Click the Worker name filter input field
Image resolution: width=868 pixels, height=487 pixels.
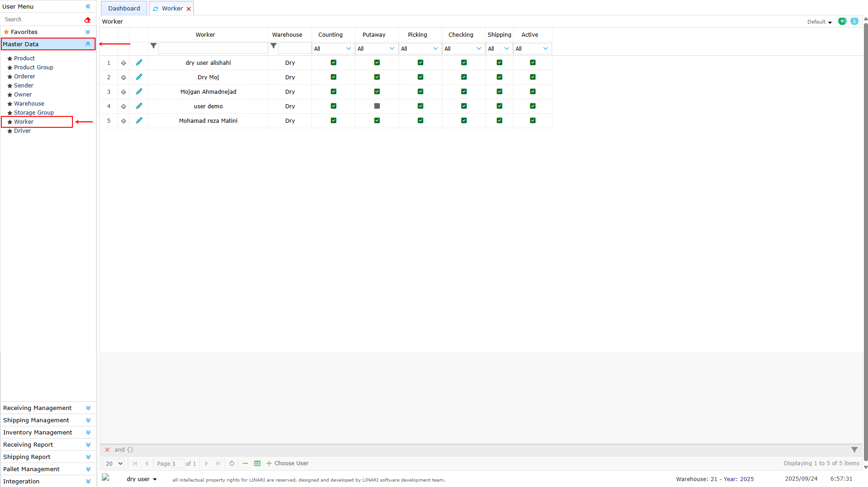coord(213,48)
